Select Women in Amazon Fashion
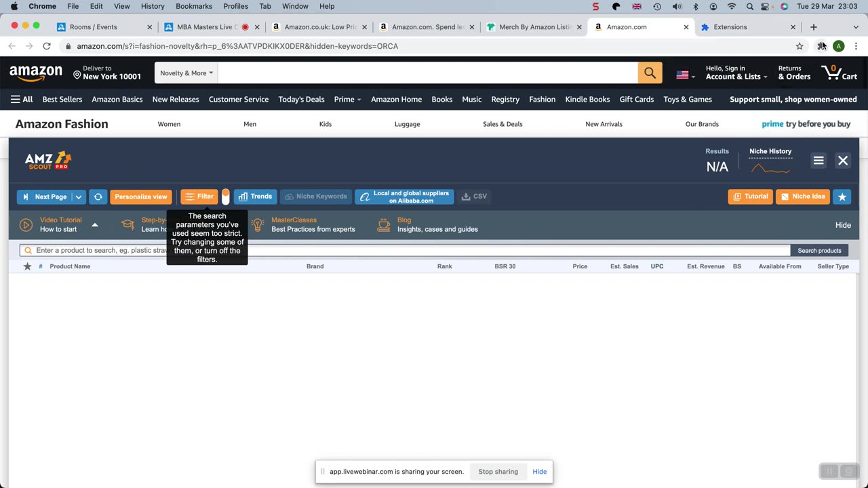This screenshot has height=488, width=868. (x=169, y=124)
